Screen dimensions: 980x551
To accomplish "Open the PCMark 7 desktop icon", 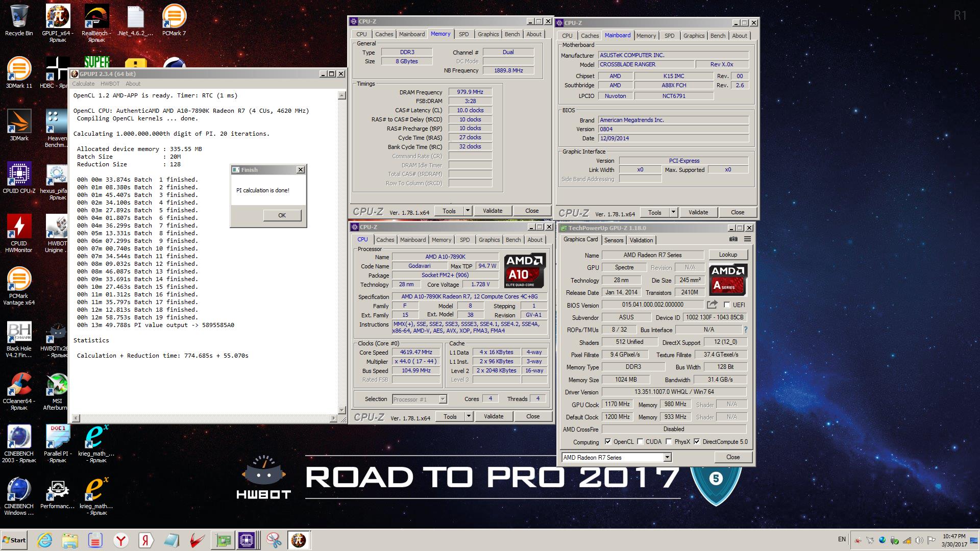I will click(174, 20).
